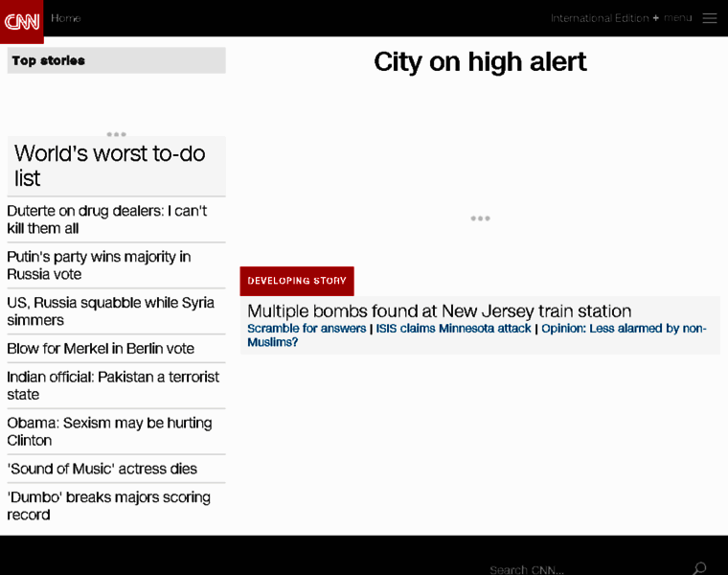The height and width of the screenshot is (575, 728).
Task: Click the 'City on high alert' headline
Action: coord(480,61)
